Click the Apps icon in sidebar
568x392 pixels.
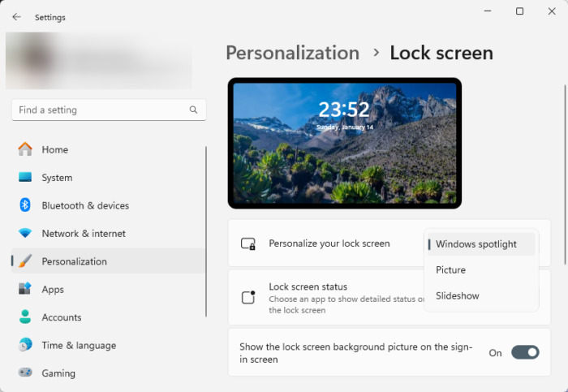[25, 289]
